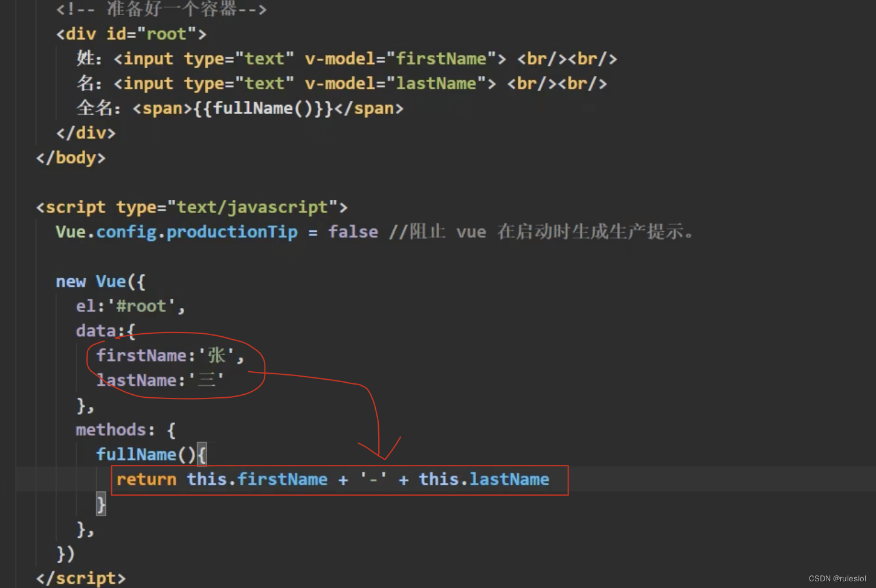Image resolution: width=876 pixels, height=588 pixels.
Task: Click the false value after productionTip
Action: [x=353, y=232]
